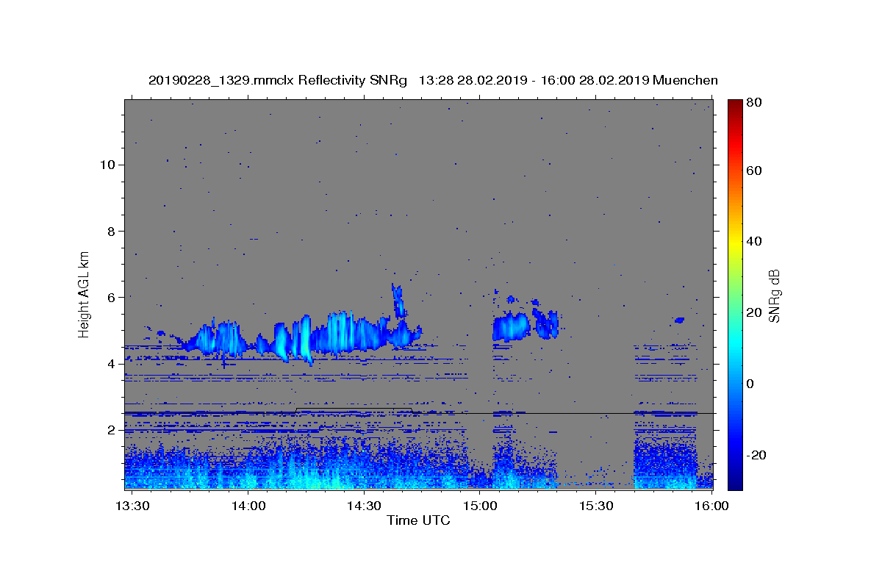Click the 15:30 time tick label
This screenshot has width=882, height=588.
(596, 506)
